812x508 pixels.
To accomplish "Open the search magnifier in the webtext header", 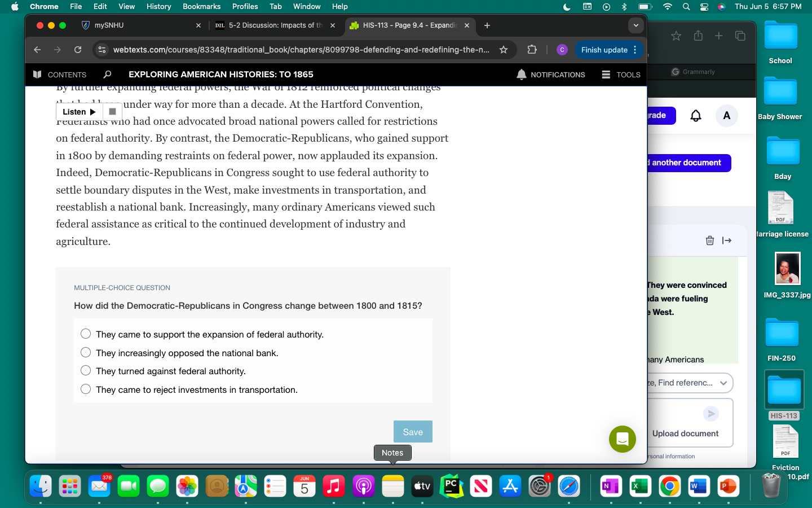I will 107,74.
